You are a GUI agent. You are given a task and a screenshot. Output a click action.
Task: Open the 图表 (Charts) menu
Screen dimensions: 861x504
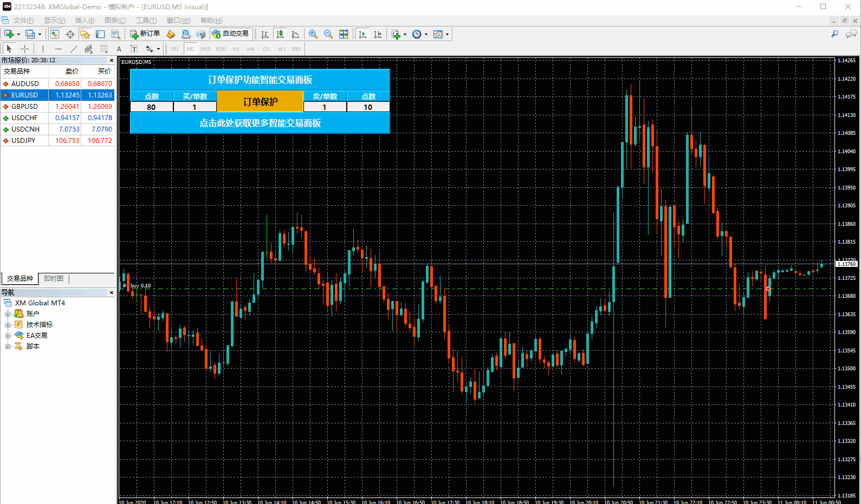pyautogui.click(x=115, y=21)
